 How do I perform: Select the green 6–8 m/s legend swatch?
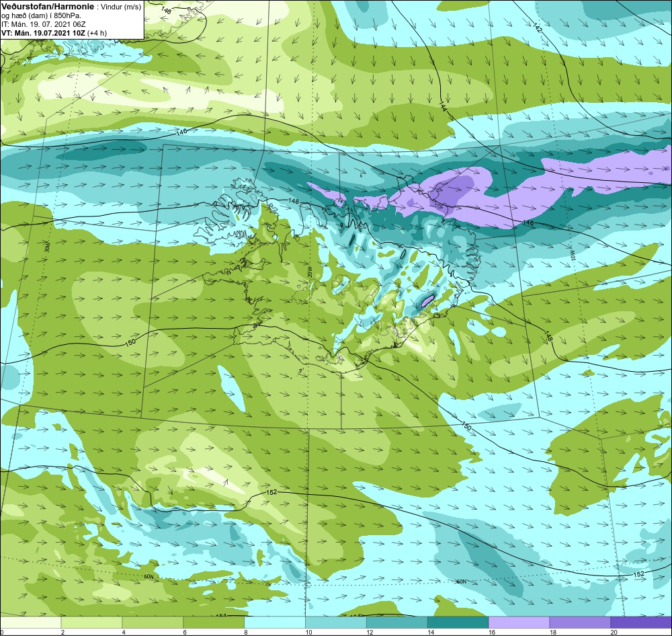pyautogui.click(x=214, y=623)
